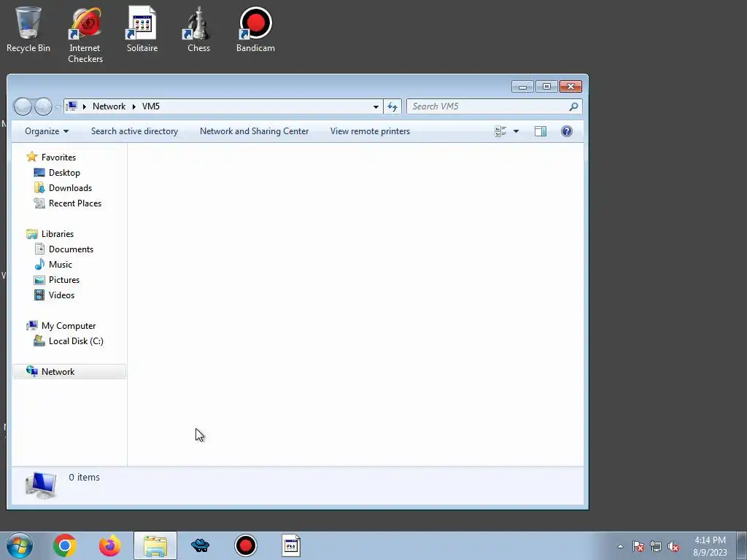
Task: Click the network status tray icon
Action: [656, 546]
